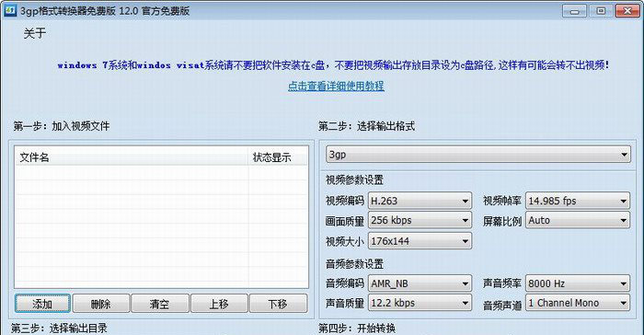Click the 添加 button

pos(42,304)
